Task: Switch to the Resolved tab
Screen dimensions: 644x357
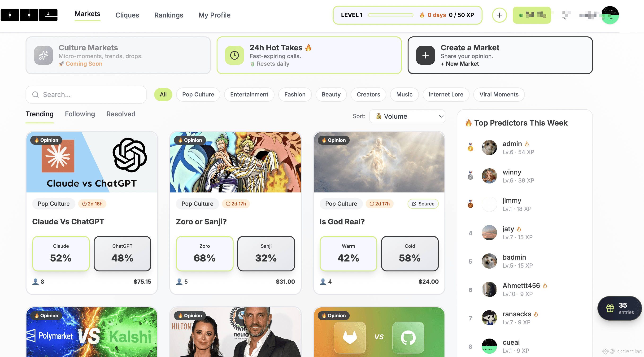Action: tap(121, 114)
